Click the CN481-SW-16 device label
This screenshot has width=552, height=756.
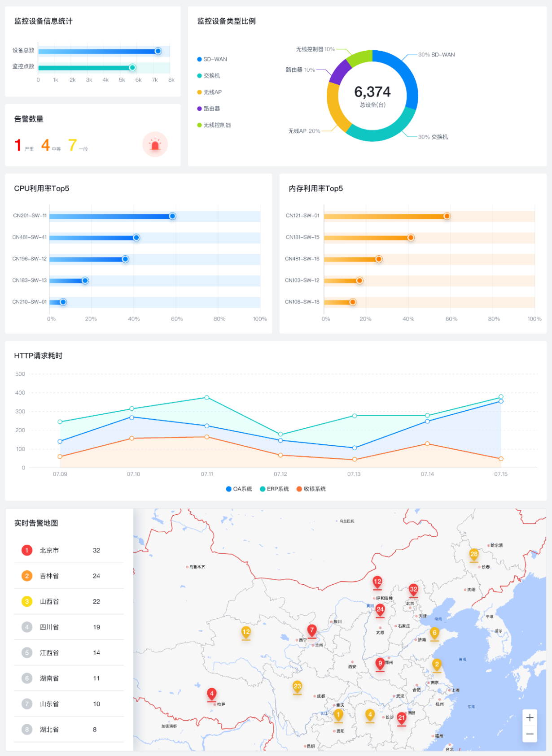(x=302, y=259)
